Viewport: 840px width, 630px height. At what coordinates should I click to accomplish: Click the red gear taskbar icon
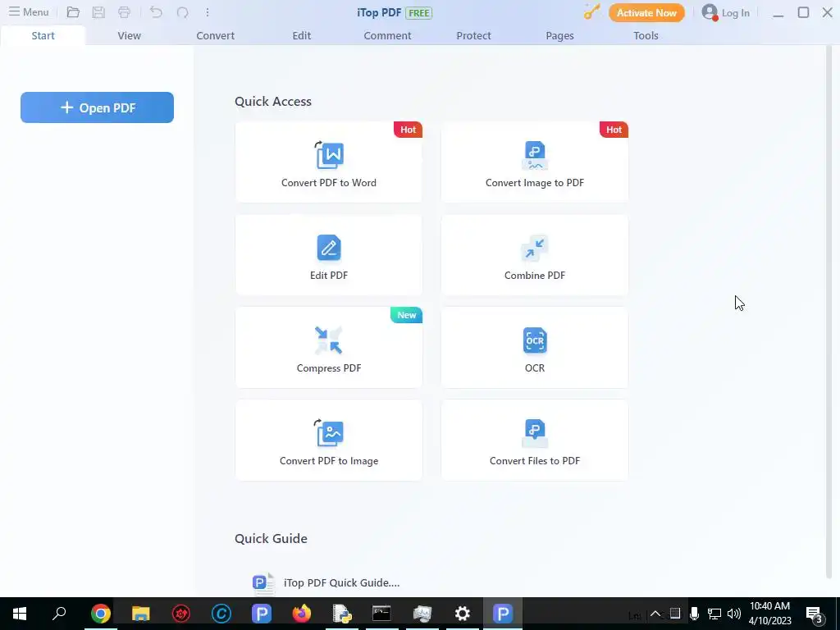click(181, 614)
